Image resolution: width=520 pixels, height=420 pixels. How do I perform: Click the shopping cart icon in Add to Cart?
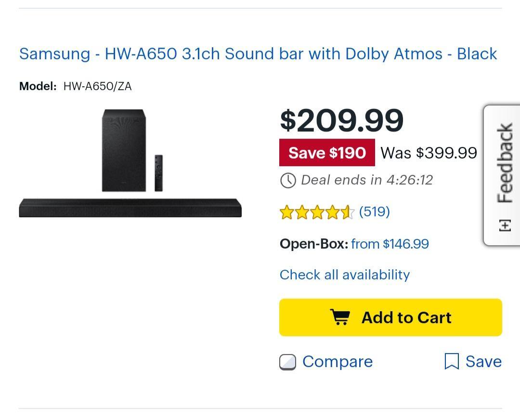coord(340,317)
